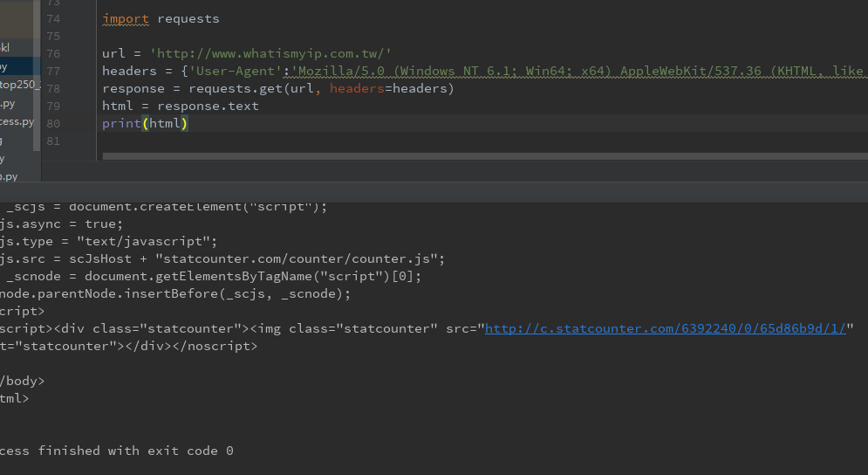Place cursor in the print(html) statement
The height and width of the screenshot is (475, 868).
tap(145, 123)
